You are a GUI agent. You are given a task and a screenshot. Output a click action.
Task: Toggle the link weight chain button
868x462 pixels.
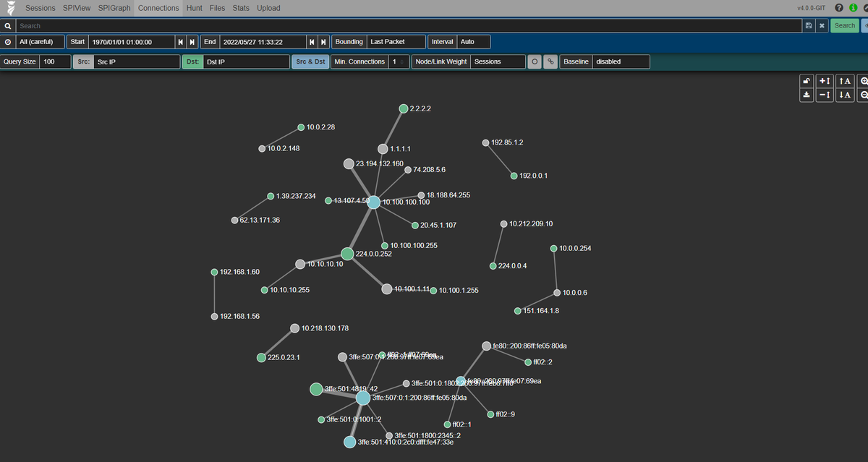[550, 61]
